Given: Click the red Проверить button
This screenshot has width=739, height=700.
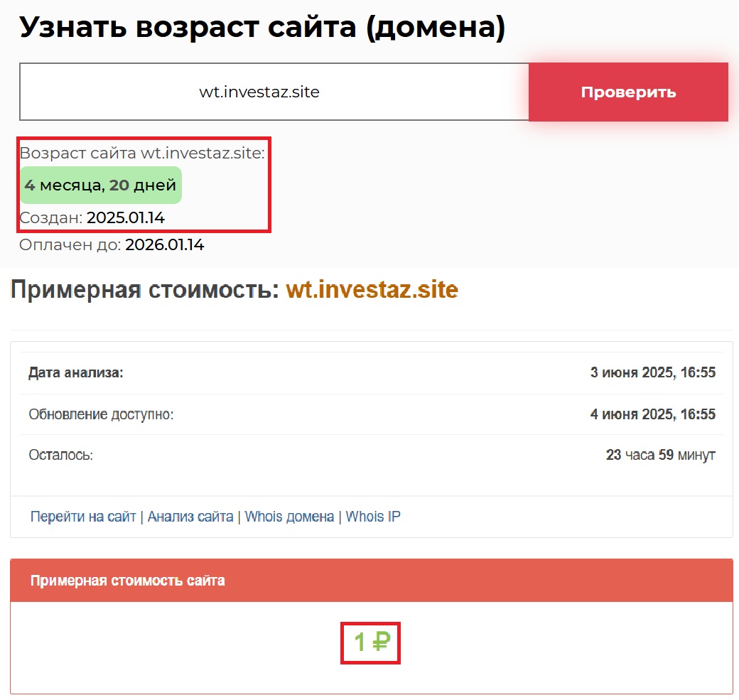Looking at the screenshot, I should tap(628, 92).
